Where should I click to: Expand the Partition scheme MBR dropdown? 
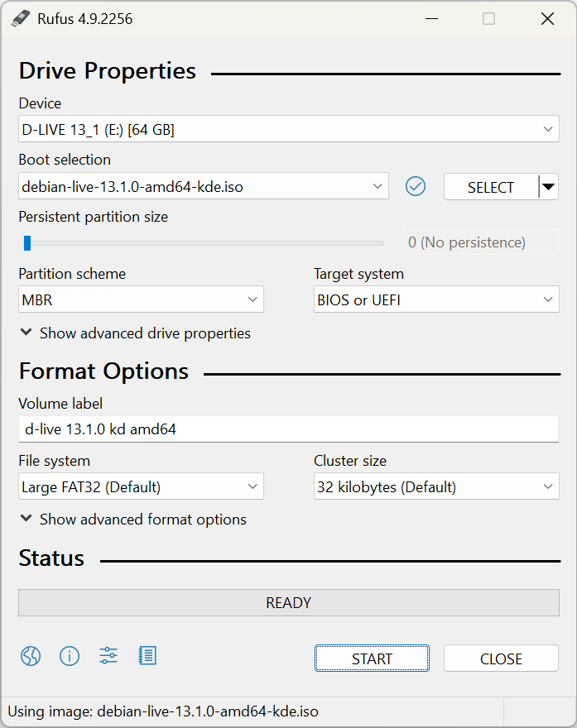[141, 300]
